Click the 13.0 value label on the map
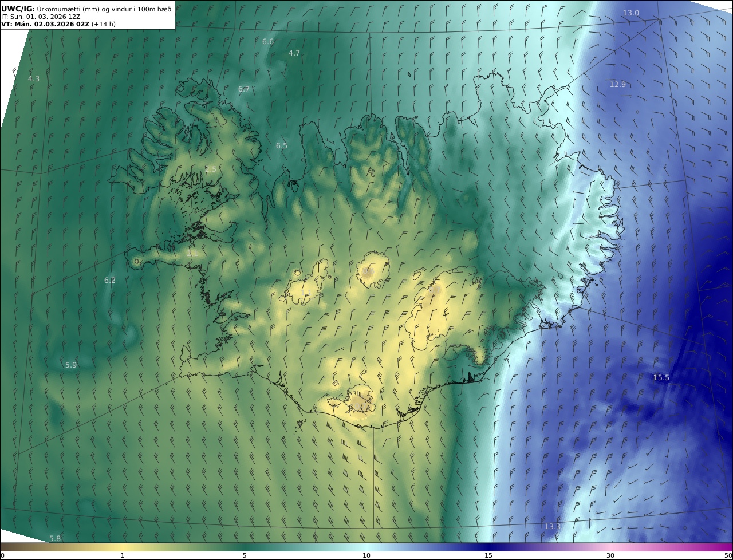Screen dimensions: 733x560 tap(631, 13)
